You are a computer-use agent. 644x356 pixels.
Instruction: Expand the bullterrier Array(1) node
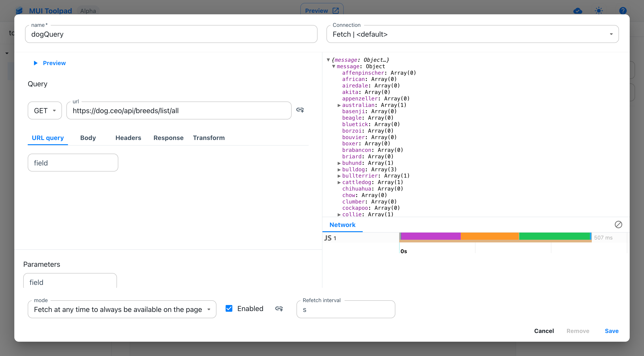coord(339,176)
